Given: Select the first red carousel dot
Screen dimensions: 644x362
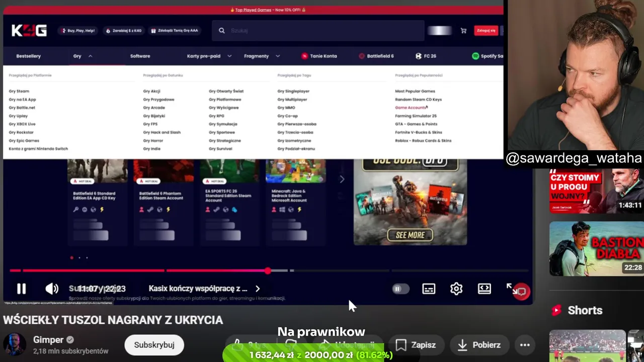Looking at the screenshot, I should click(x=71, y=257).
